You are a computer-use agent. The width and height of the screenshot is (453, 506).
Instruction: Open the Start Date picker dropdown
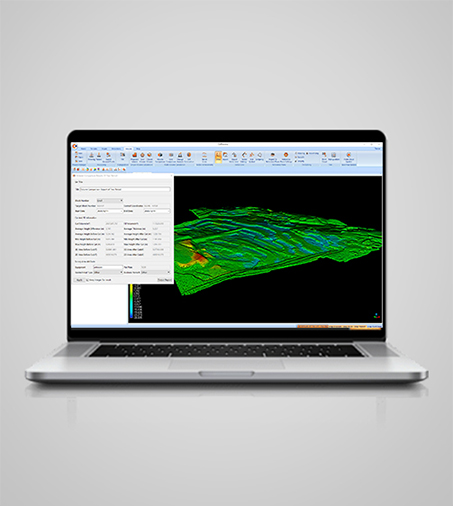coord(121,211)
